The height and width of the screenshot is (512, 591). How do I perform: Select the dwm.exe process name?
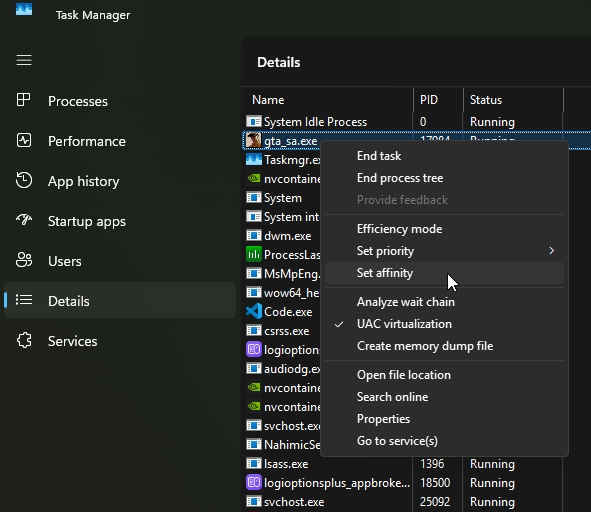pos(288,236)
